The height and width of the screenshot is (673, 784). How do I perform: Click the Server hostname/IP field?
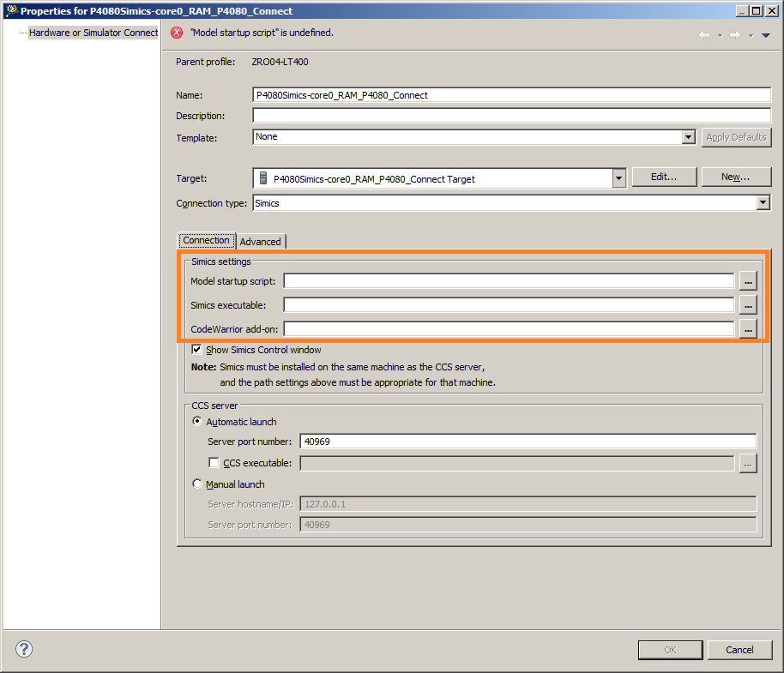[528, 503]
